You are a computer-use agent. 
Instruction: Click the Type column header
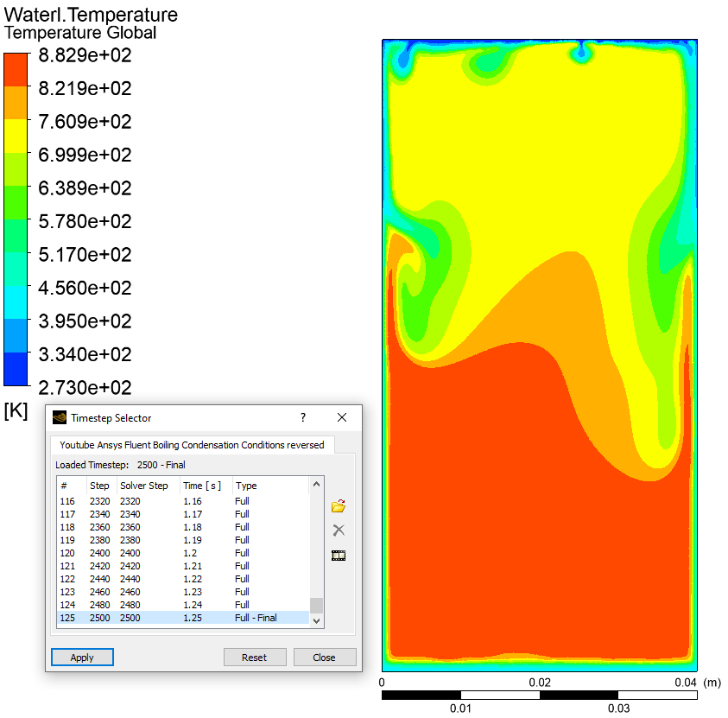(246, 486)
